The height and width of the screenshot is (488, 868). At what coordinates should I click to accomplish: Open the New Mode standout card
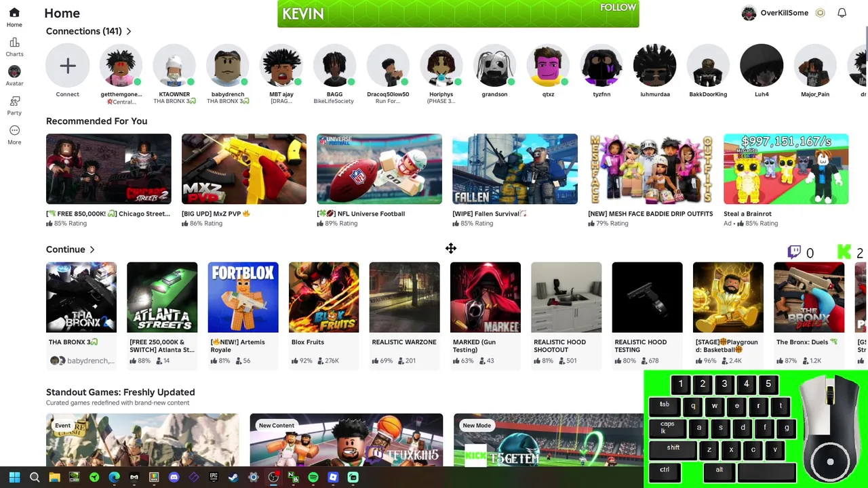[549, 440]
